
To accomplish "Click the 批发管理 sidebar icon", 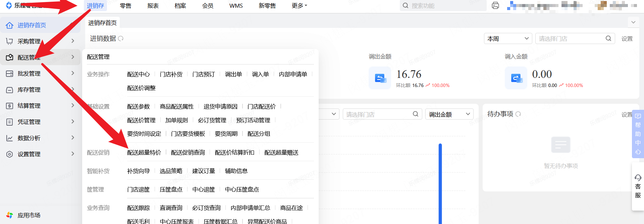I will 9,74.
